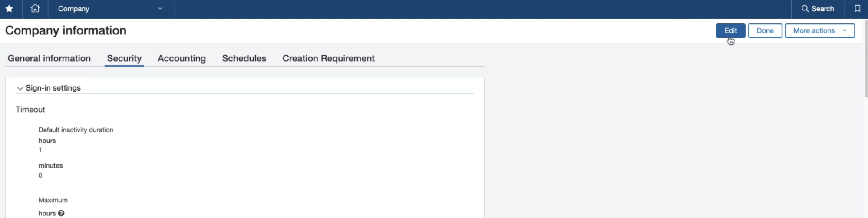View the Creation Requirement tab
868x218 pixels.
point(328,58)
